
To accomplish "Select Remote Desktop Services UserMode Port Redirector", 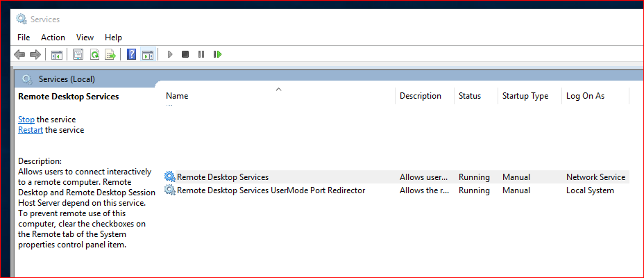I will 396,190.
